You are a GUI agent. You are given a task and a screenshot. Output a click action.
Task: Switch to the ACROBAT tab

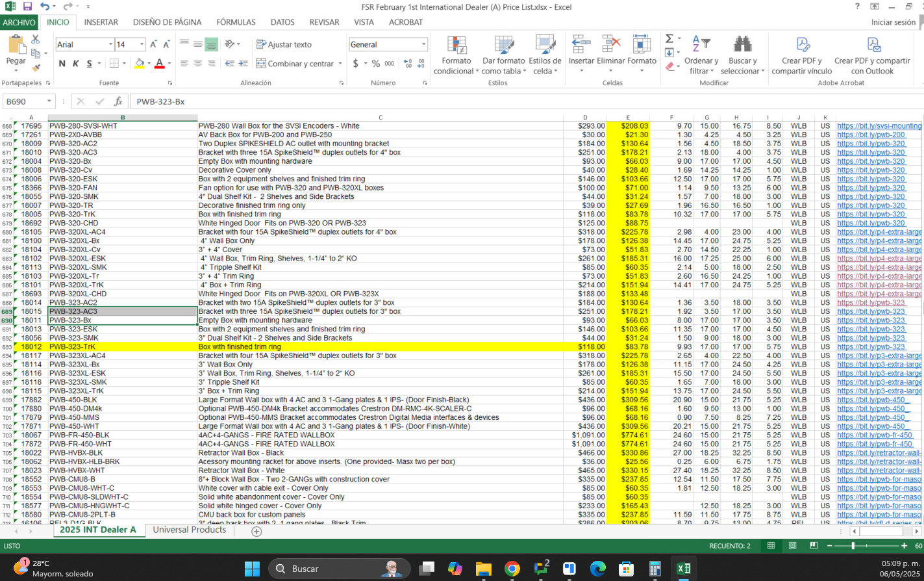coord(406,22)
